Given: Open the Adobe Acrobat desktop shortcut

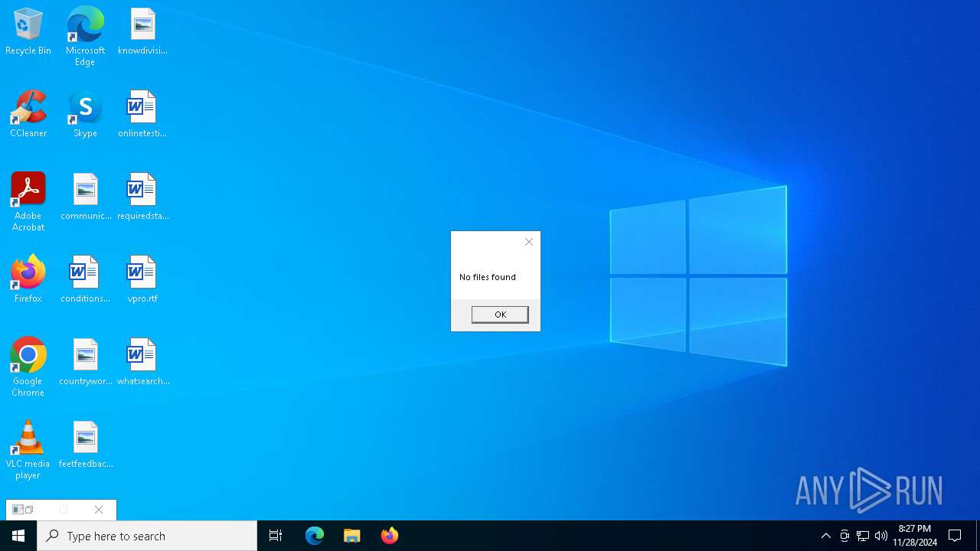Looking at the screenshot, I should (x=28, y=202).
